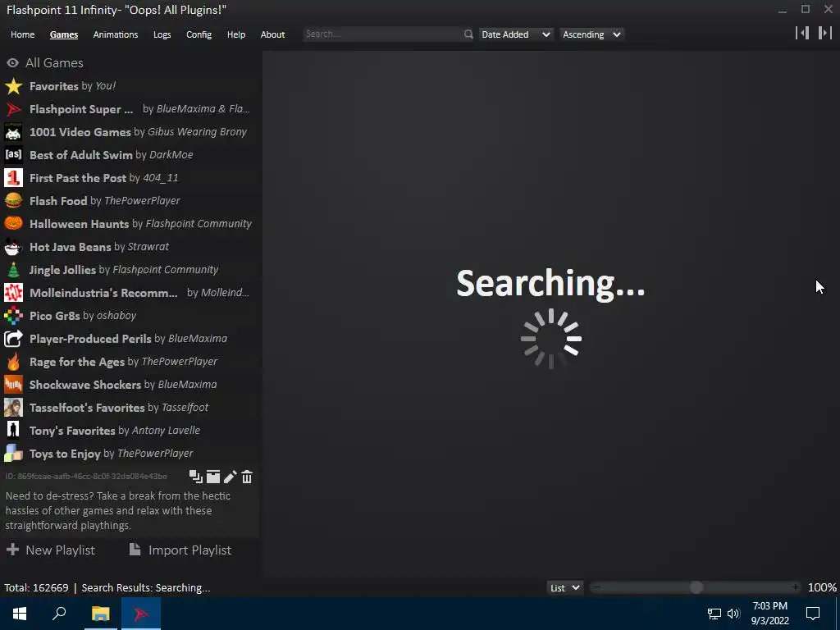Click the Best of Adult Swim [as] icon
The width and height of the screenshot is (840, 630).
(13, 155)
